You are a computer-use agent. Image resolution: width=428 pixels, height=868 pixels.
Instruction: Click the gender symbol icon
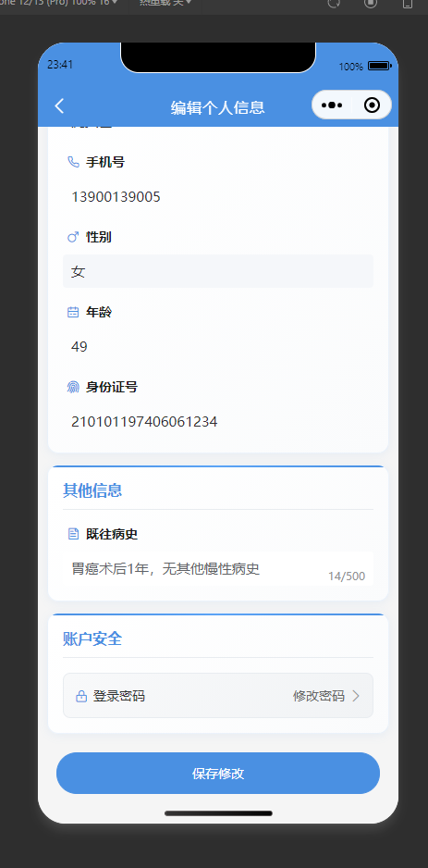click(x=73, y=237)
